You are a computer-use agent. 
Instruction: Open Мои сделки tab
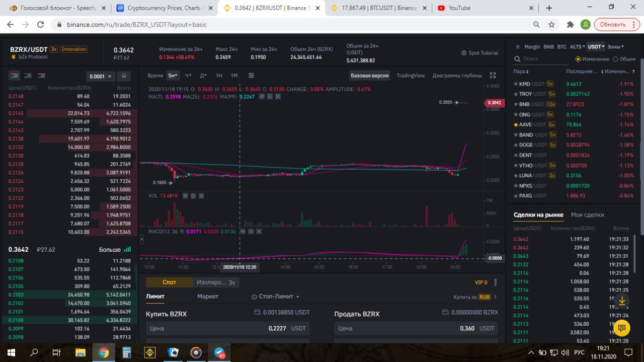(587, 214)
